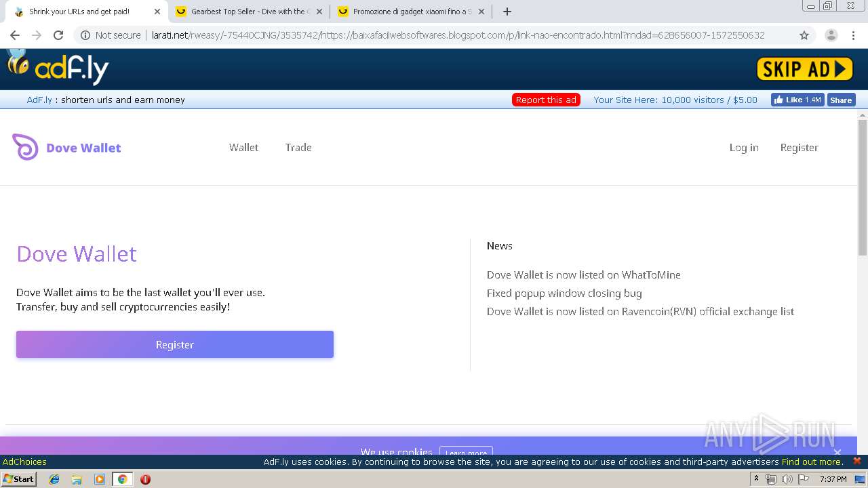Viewport: 868px width, 488px height.
Task: Click the red Opera taskbar icon
Action: pos(145,479)
